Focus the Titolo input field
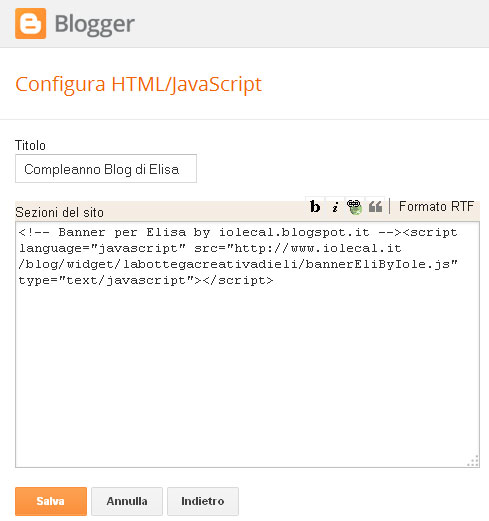 point(106,169)
